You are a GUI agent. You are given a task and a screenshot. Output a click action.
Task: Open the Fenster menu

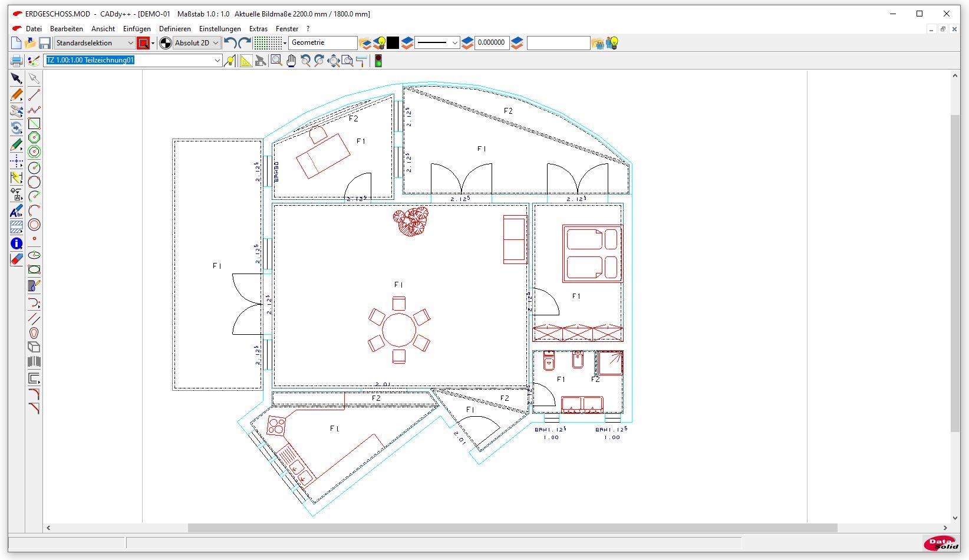287,28
